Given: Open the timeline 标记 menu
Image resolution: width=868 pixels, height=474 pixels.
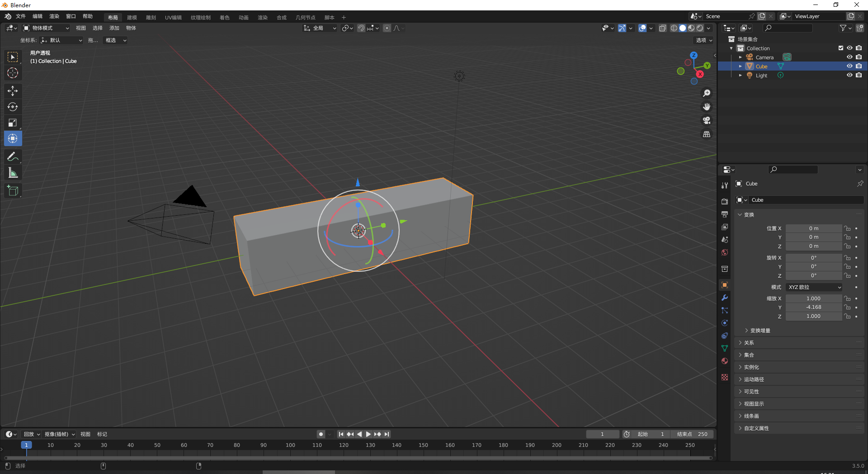Looking at the screenshot, I should pyautogui.click(x=102, y=434).
